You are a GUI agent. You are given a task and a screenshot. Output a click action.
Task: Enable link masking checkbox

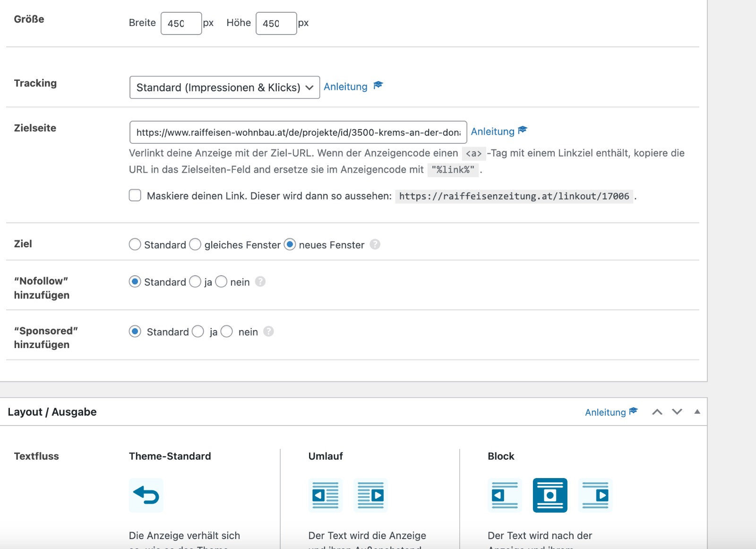[135, 195]
